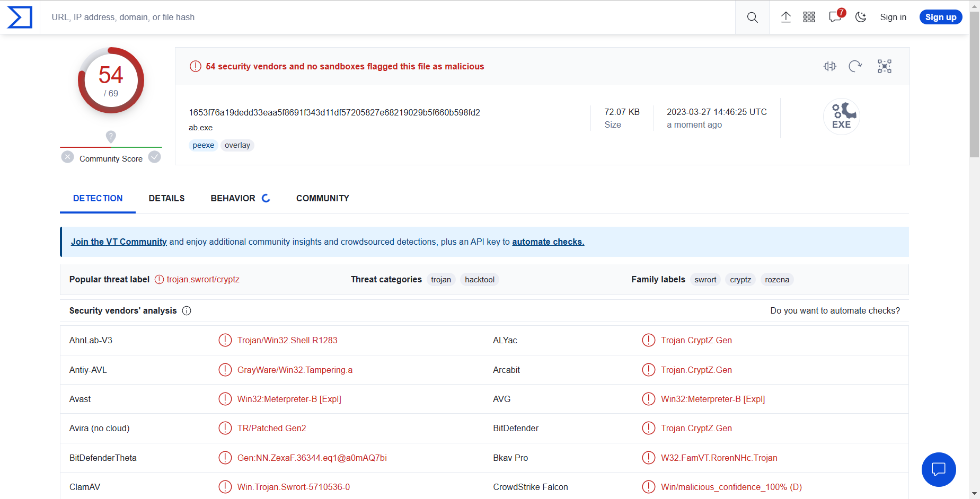Click the Antiy-AVL alert icon
Viewport: 980px width, 499px height.
click(225, 370)
